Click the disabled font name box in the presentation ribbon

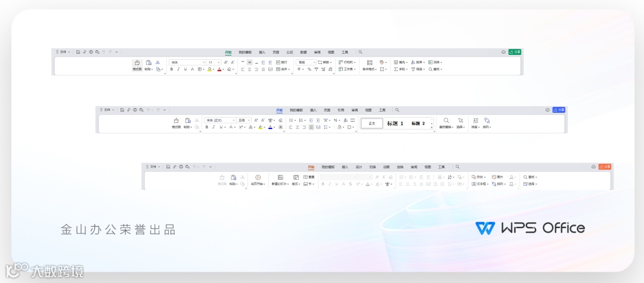[x=338, y=177]
